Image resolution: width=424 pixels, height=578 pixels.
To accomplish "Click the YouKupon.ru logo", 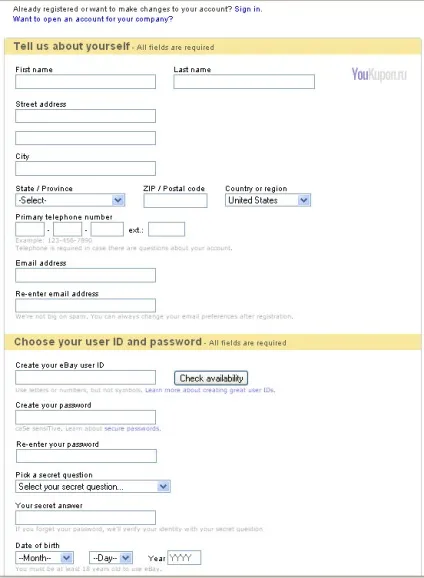I will tap(379, 74).
